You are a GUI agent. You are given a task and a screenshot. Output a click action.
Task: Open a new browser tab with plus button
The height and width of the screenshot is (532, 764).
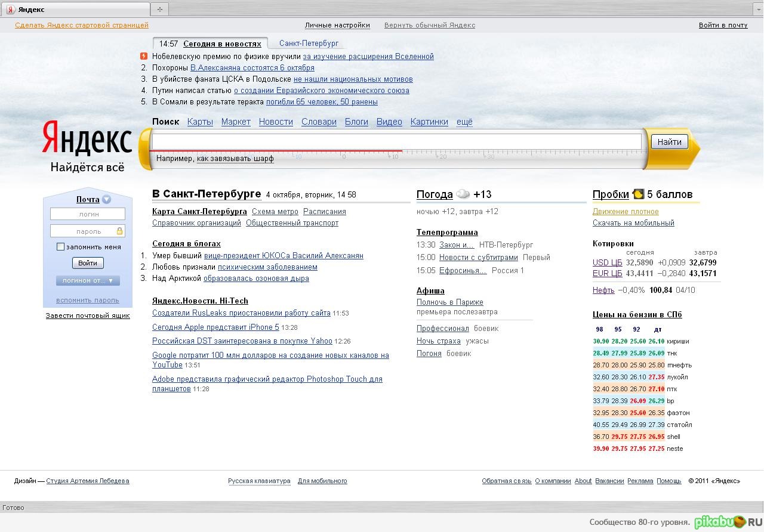(x=159, y=10)
